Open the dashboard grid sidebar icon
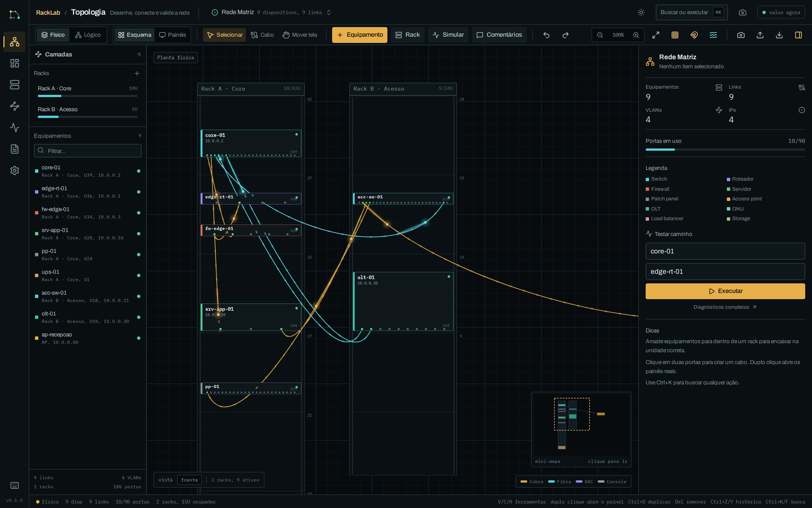Image resolution: width=812 pixels, height=508 pixels. (x=14, y=63)
